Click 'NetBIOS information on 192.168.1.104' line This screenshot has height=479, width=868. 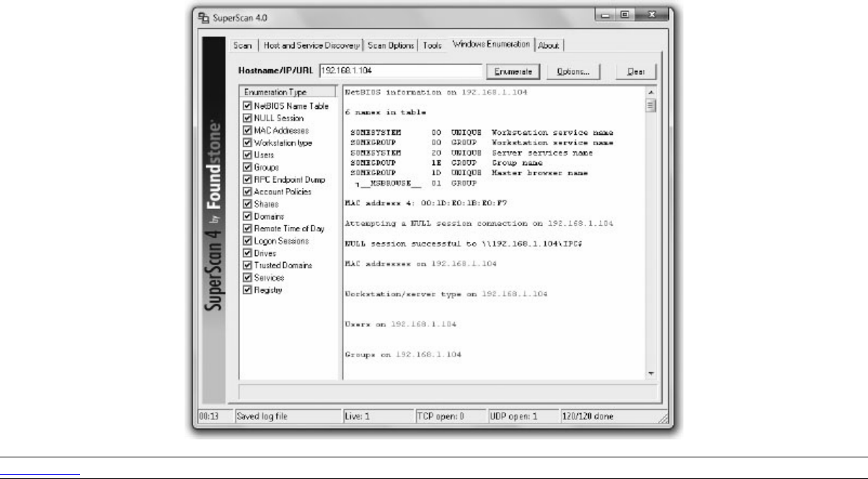436,94
